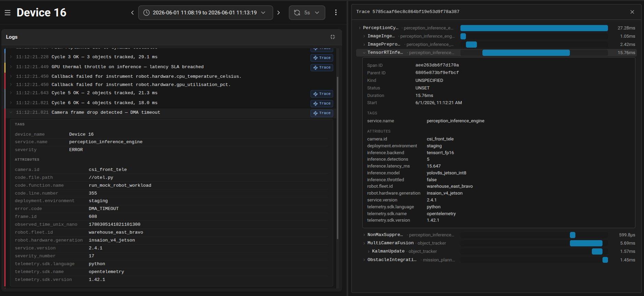Click the Logs panel scrollbar
The height and width of the screenshot is (296, 644).
[338, 158]
